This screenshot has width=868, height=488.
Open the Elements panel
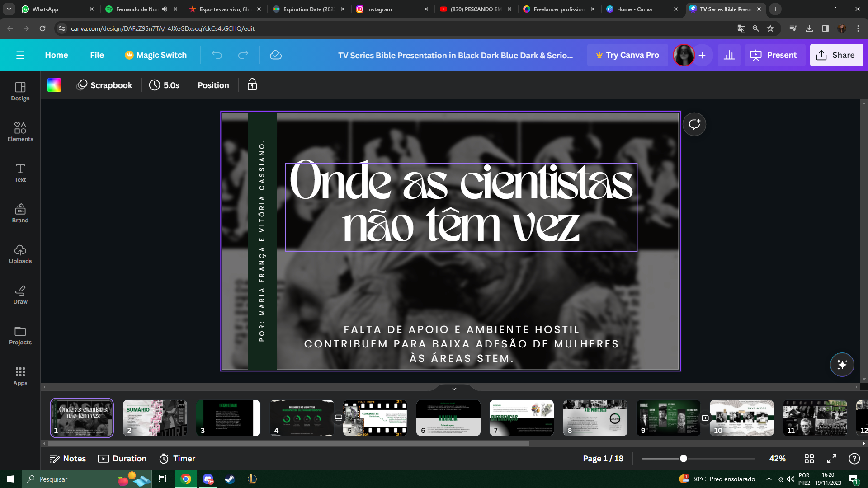20,131
